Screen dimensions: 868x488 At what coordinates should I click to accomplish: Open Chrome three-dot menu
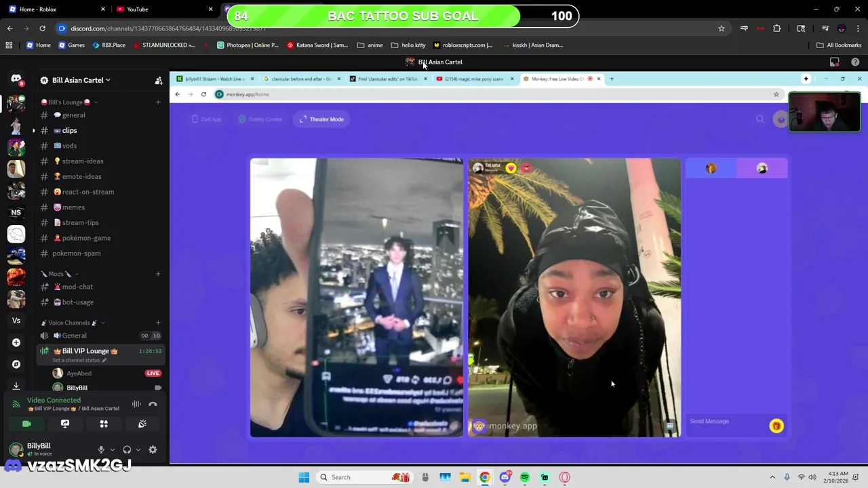(x=858, y=28)
